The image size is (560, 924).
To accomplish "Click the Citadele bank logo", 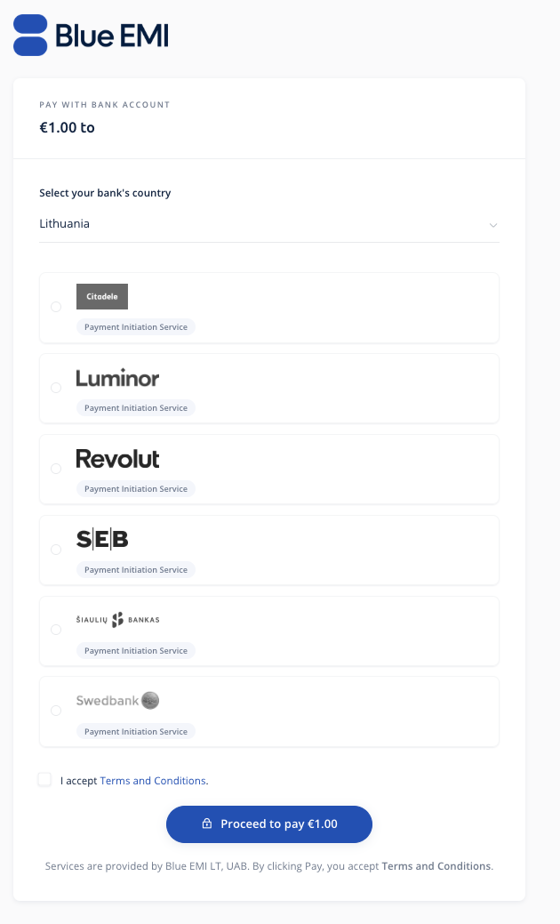I will (x=102, y=296).
